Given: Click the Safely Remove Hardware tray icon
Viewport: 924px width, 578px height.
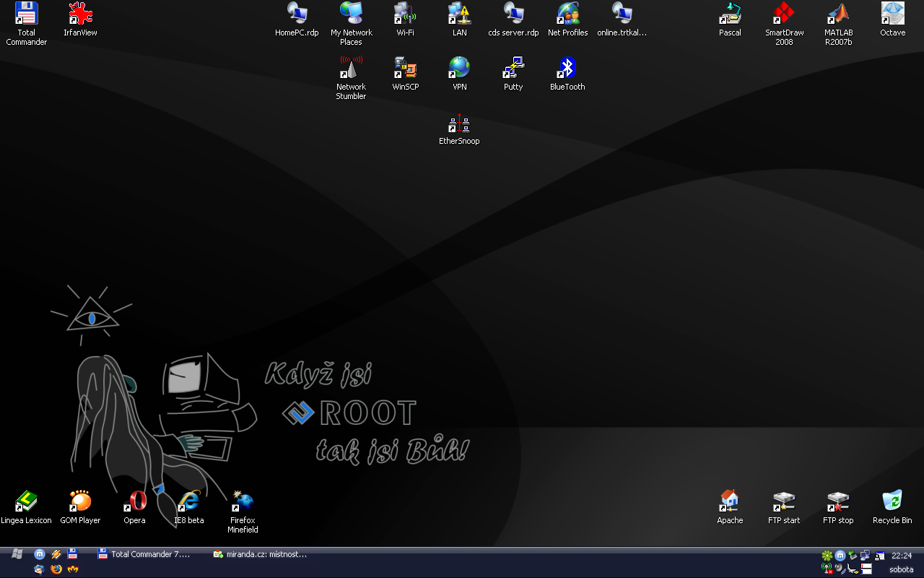Looking at the screenshot, I should point(853,556).
